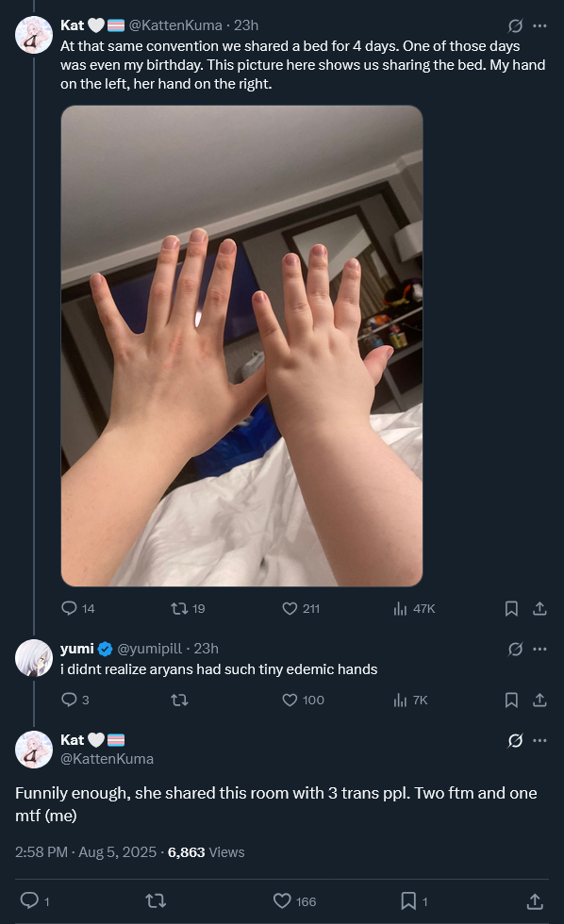Open yumi's profile avatar
This screenshot has height=924, width=564.
34,658
